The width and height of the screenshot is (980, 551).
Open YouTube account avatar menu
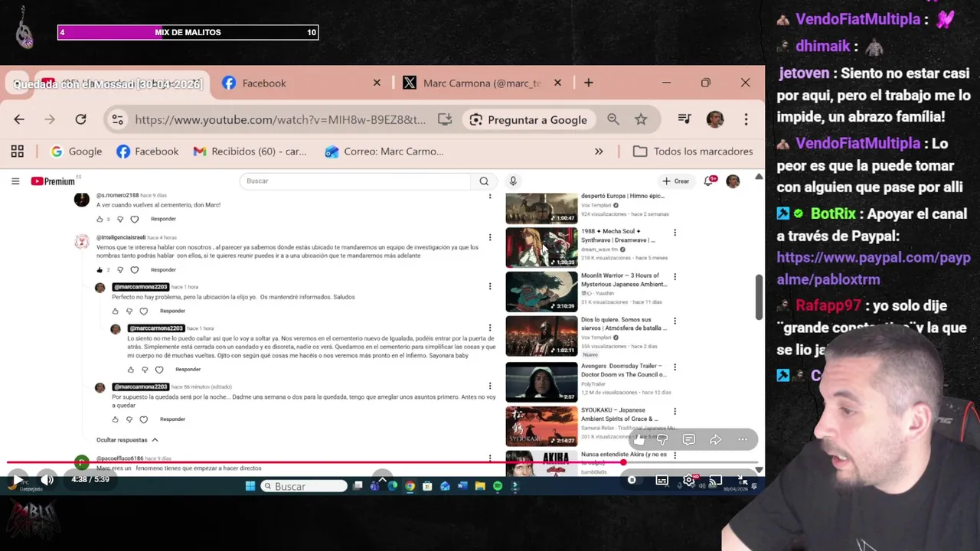pyautogui.click(x=733, y=181)
